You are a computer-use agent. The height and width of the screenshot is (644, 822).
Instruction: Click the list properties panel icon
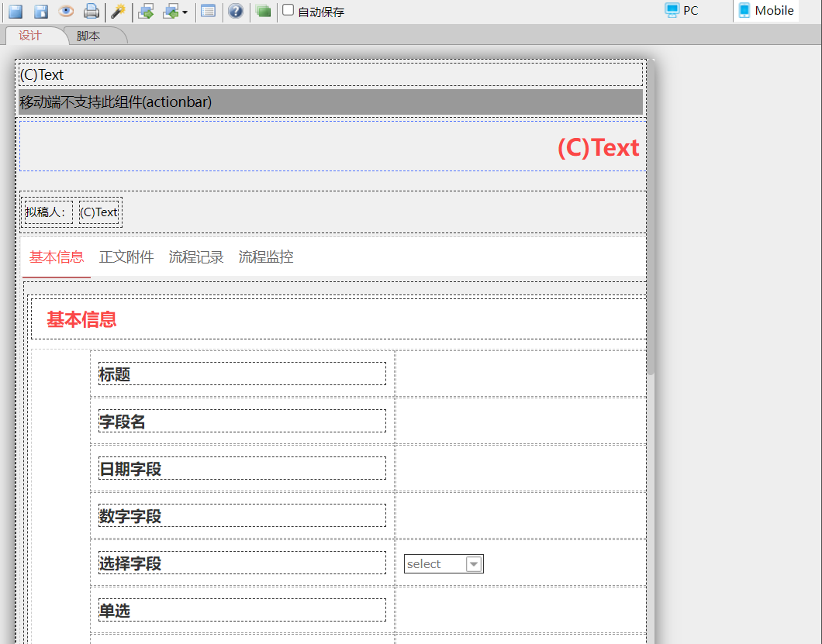(x=209, y=12)
